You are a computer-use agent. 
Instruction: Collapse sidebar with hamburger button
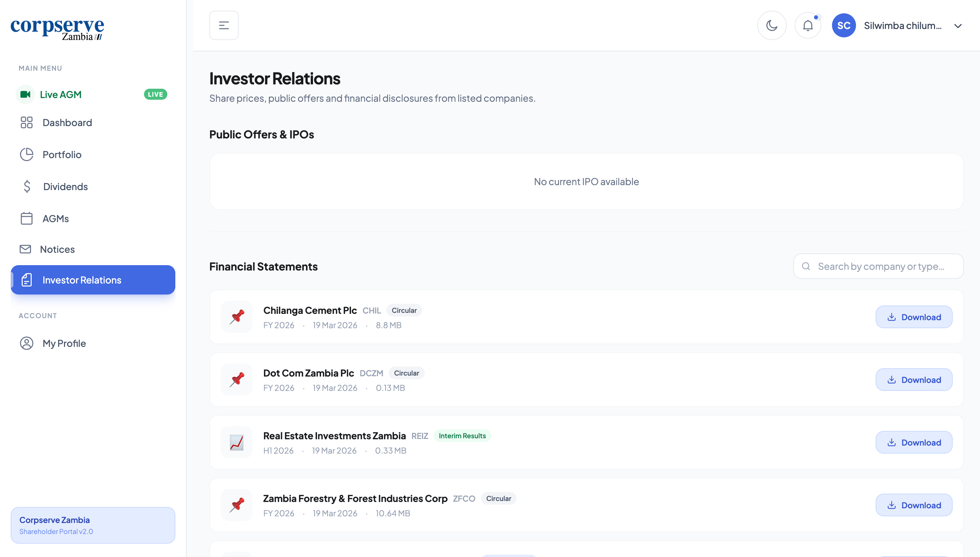pyautogui.click(x=224, y=26)
